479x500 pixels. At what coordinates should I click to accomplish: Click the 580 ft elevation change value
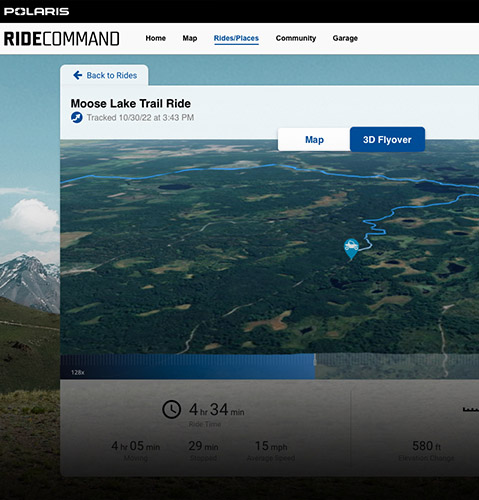click(426, 446)
